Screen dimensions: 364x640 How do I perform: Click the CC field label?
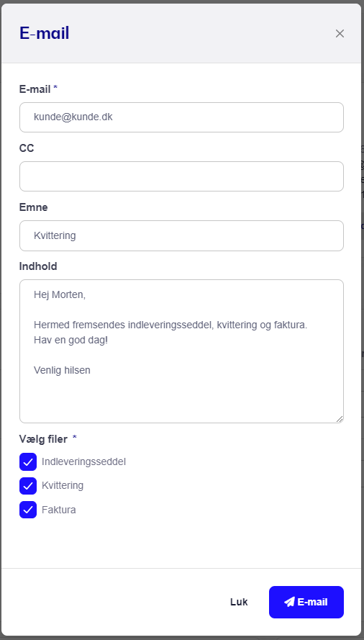click(27, 148)
